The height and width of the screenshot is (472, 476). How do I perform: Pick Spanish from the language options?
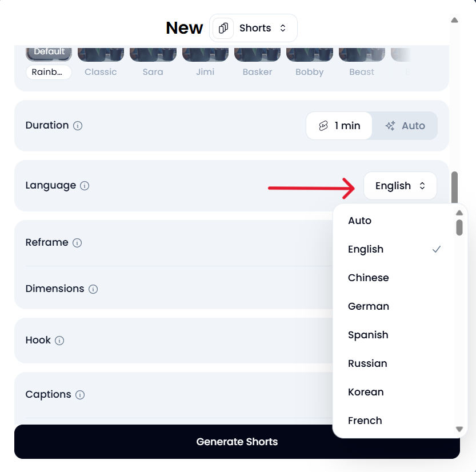click(368, 335)
